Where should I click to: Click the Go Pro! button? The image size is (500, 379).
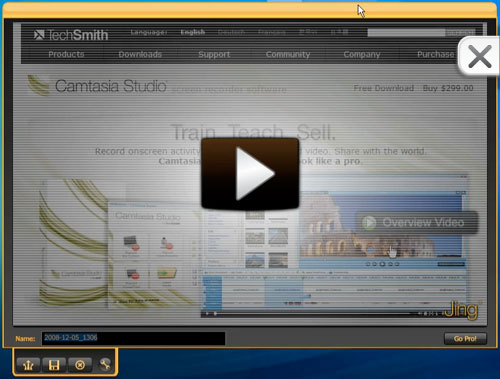[x=465, y=339]
